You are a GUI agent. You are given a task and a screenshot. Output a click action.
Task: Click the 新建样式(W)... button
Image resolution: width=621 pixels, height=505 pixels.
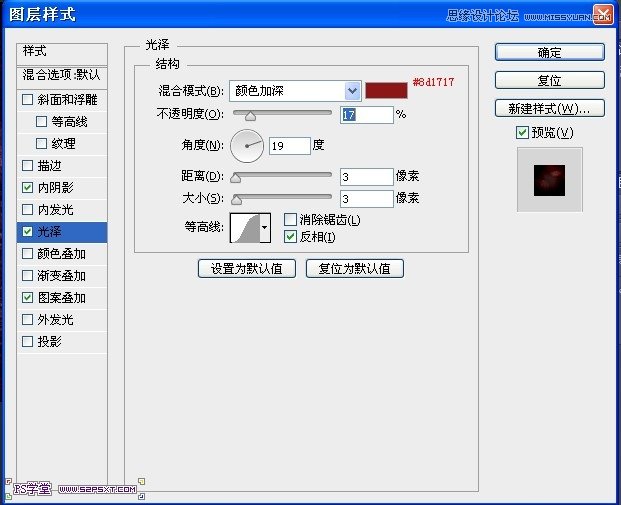pos(550,108)
